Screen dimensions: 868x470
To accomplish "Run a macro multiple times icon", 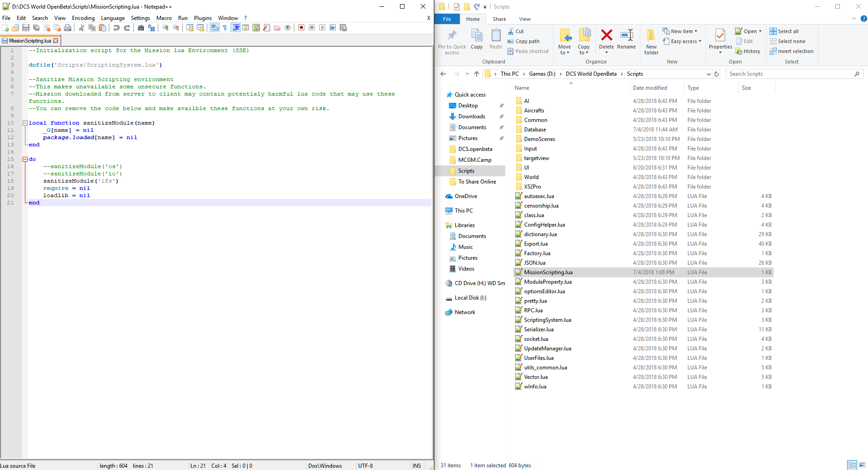I will coord(333,28).
